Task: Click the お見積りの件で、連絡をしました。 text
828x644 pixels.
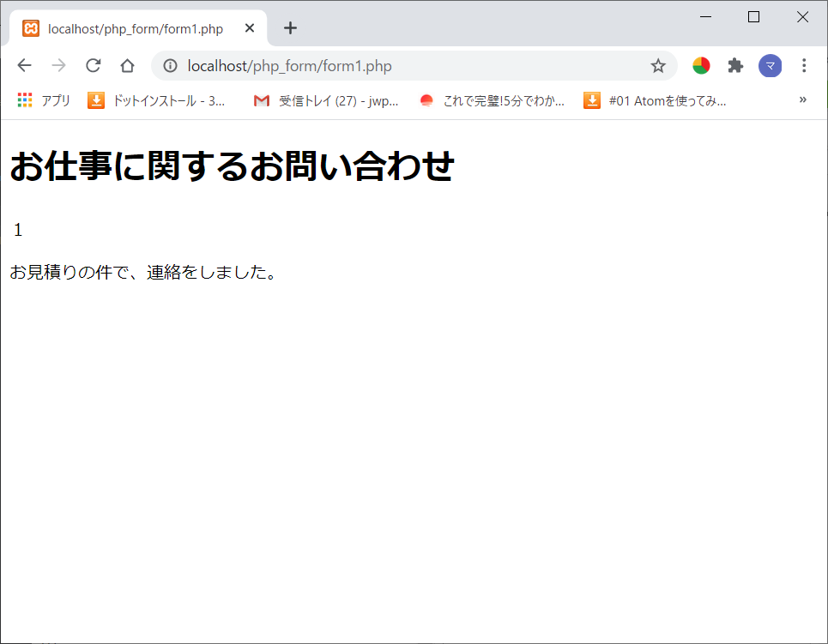Action: [143, 272]
